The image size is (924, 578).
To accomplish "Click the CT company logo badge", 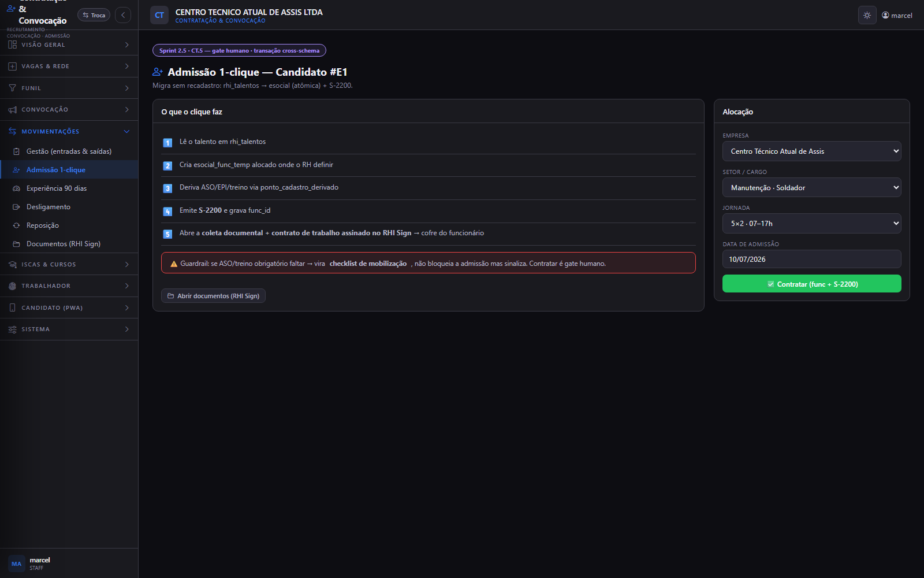I will (159, 16).
